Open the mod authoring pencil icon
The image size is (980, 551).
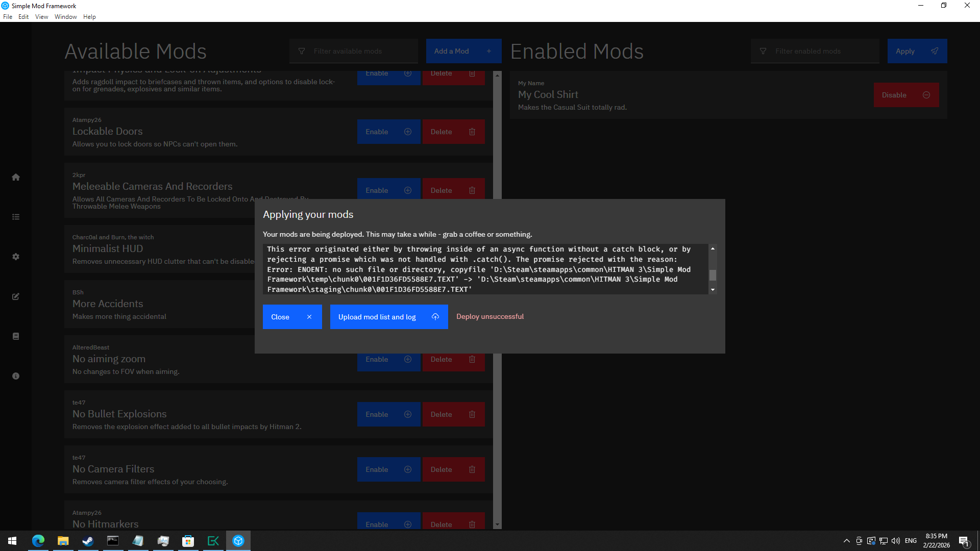(x=16, y=296)
